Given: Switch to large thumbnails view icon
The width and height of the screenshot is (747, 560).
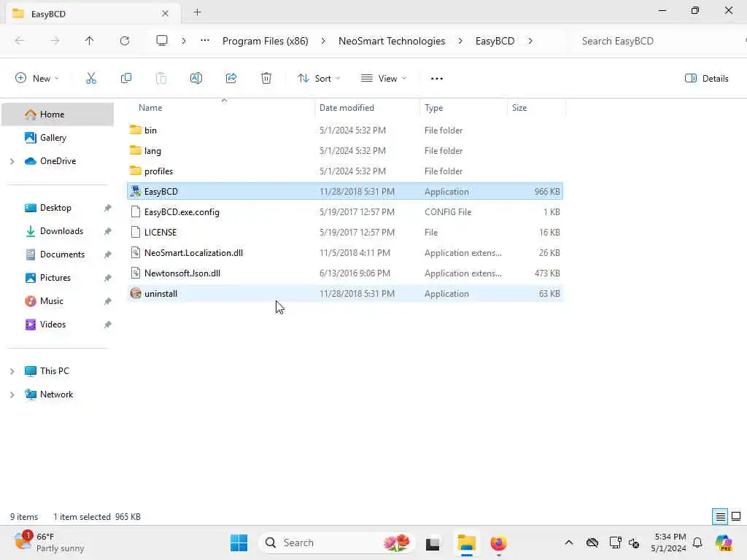Looking at the screenshot, I should click(x=736, y=517).
